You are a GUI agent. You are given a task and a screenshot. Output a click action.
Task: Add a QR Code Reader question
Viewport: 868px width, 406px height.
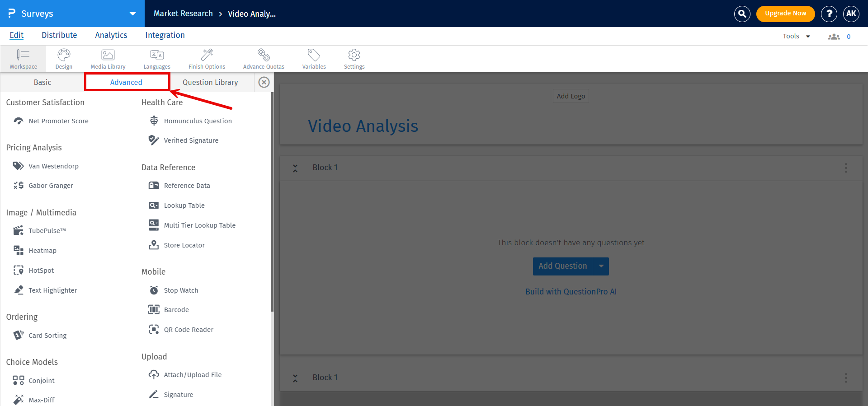181,330
